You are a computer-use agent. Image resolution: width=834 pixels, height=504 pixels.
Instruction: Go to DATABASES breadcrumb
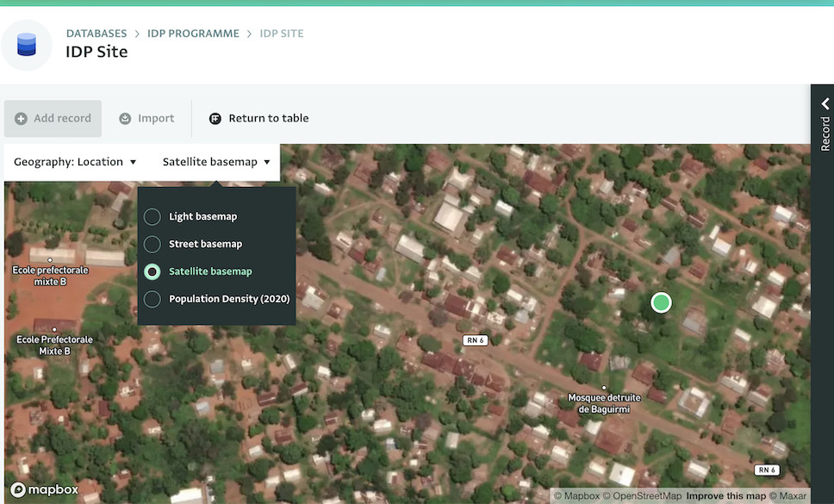96,34
